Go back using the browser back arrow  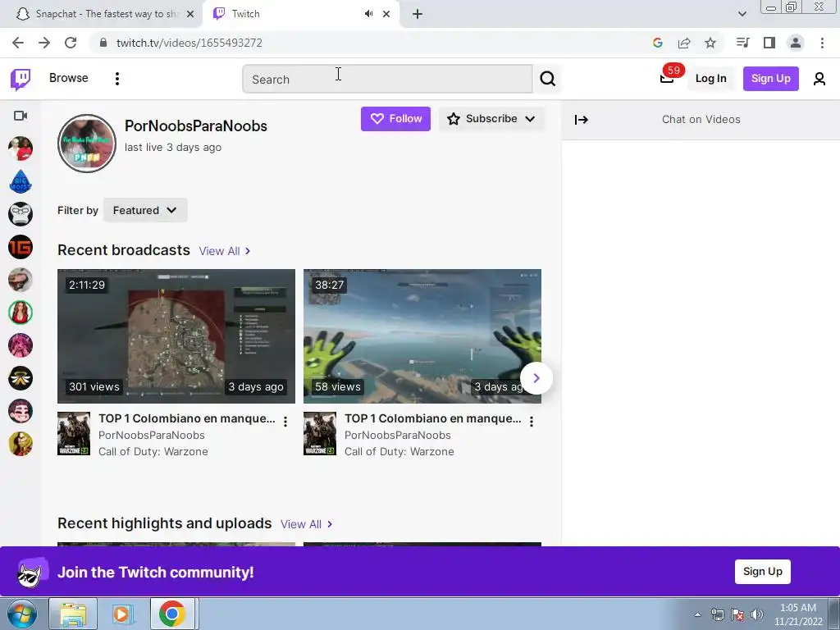tap(18, 43)
